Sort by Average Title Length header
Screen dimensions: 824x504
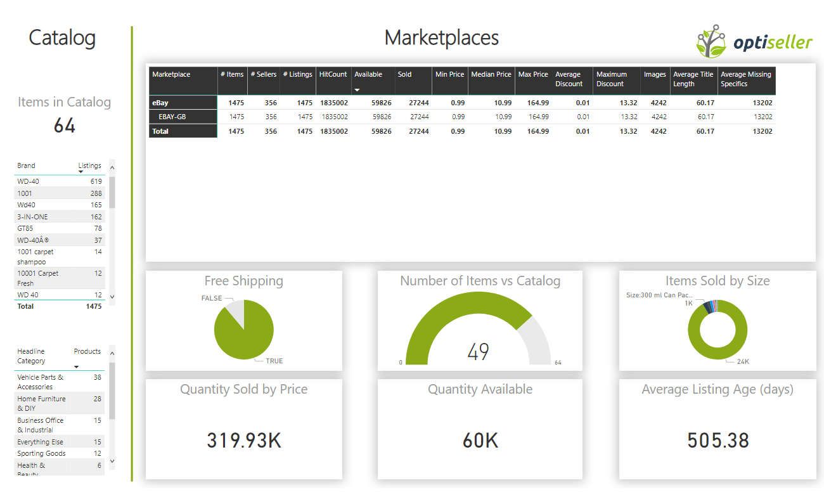click(694, 81)
